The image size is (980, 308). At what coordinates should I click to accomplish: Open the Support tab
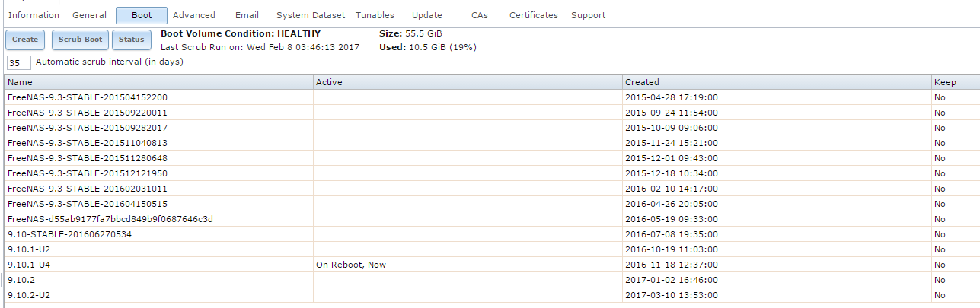pyautogui.click(x=589, y=15)
